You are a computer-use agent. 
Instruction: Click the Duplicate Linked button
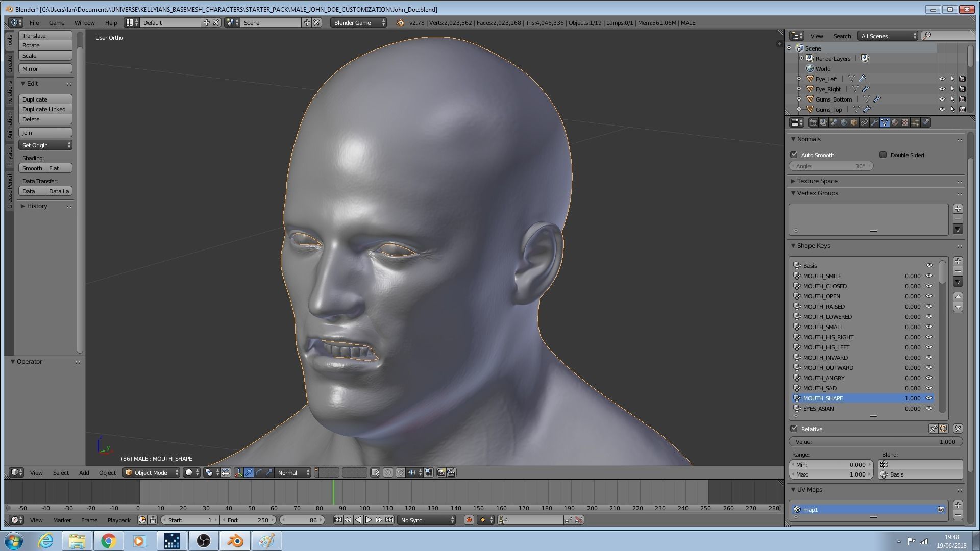pos(45,109)
